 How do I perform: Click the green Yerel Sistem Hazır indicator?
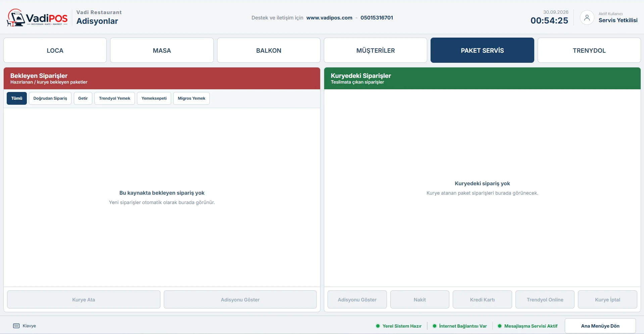398,326
